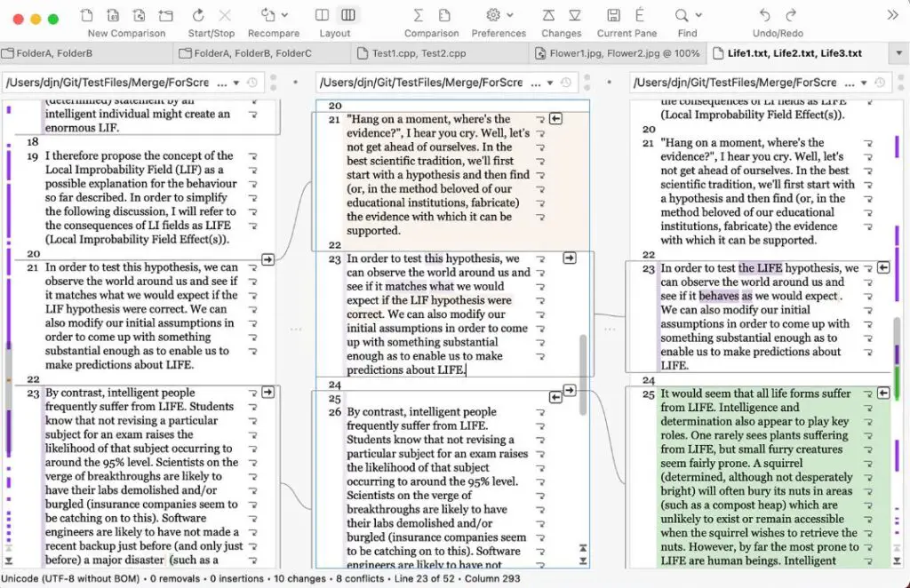
Task: Switch to two-pane layout
Action: coord(322,15)
